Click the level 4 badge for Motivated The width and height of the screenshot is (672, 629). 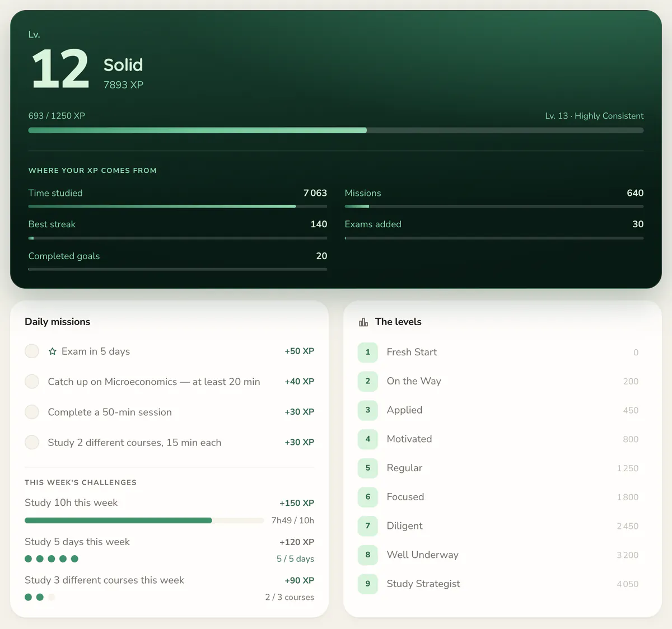[x=368, y=439]
